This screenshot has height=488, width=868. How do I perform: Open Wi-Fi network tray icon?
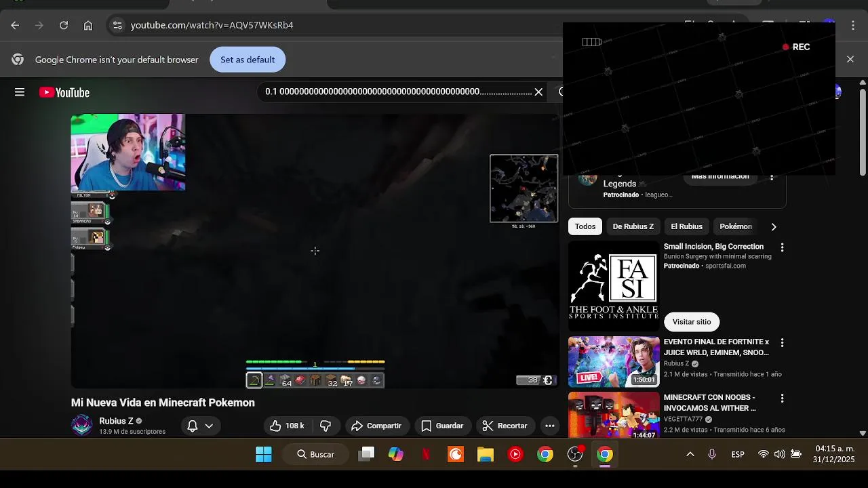coord(764,454)
